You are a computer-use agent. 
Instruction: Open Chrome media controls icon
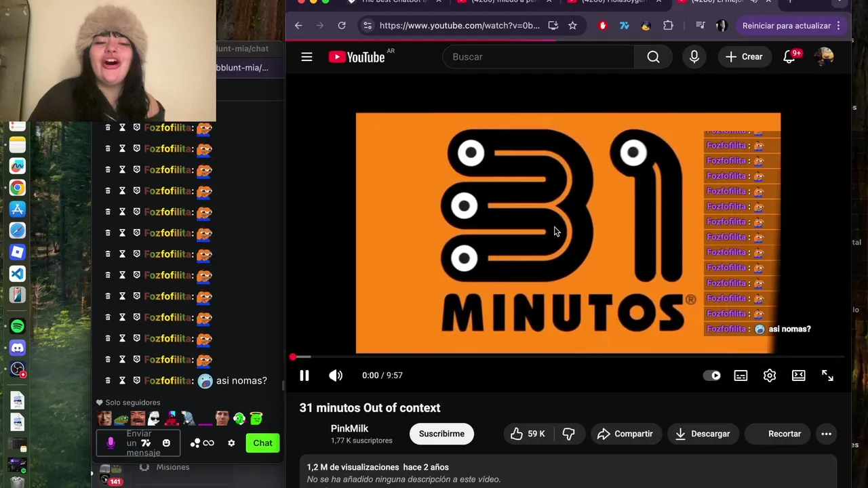coord(701,26)
